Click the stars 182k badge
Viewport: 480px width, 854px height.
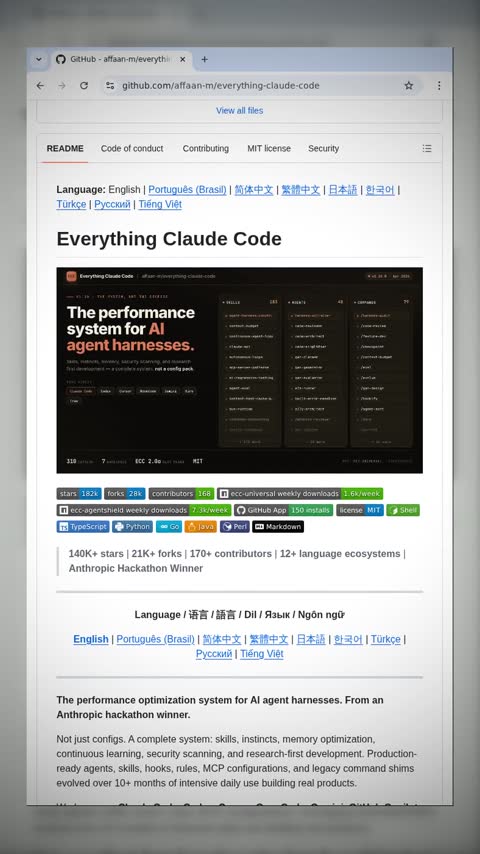[79, 493]
